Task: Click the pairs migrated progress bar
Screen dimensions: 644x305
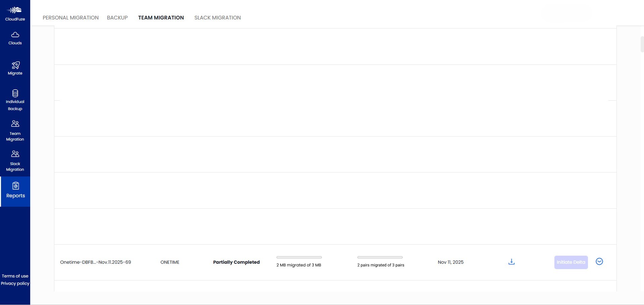Action: point(380,257)
